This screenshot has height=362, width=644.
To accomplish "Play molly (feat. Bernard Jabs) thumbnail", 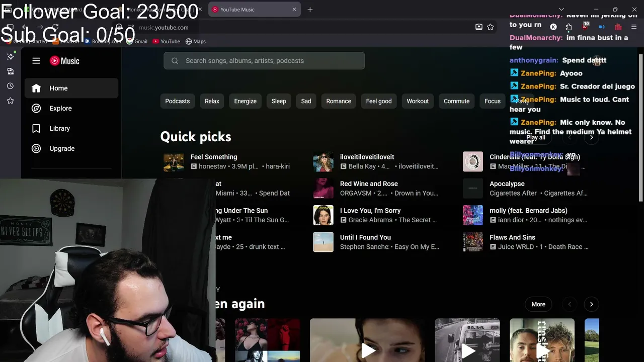I will click(473, 215).
